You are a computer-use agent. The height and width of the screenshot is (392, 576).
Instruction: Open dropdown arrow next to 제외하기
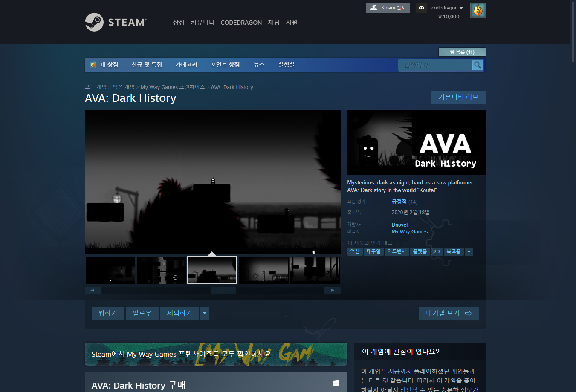[205, 313]
